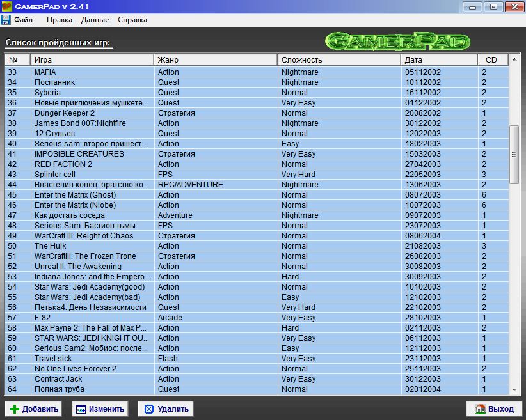Select Unreal II: The Awakening
The image size is (526, 420).
pyautogui.click(x=257, y=266)
